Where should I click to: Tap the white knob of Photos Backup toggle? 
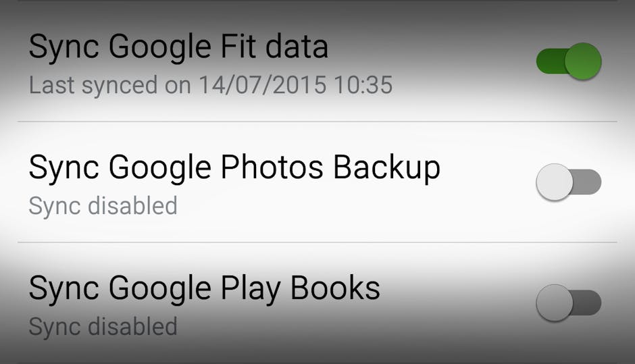tap(555, 182)
